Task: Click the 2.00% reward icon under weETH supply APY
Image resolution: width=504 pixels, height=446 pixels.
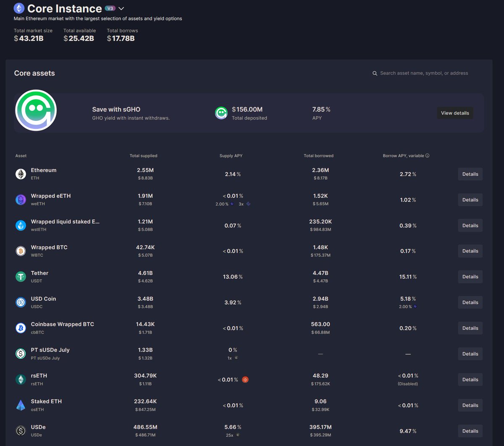Action: [x=232, y=204]
